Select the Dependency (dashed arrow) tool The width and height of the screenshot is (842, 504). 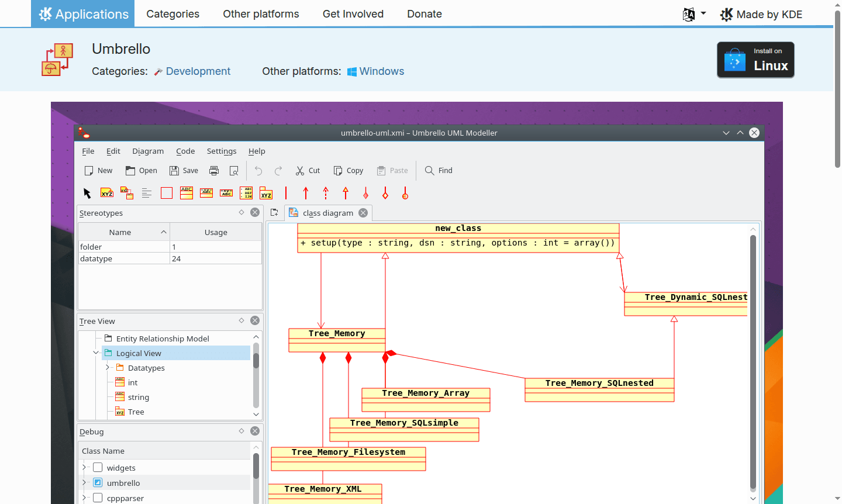click(x=325, y=193)
